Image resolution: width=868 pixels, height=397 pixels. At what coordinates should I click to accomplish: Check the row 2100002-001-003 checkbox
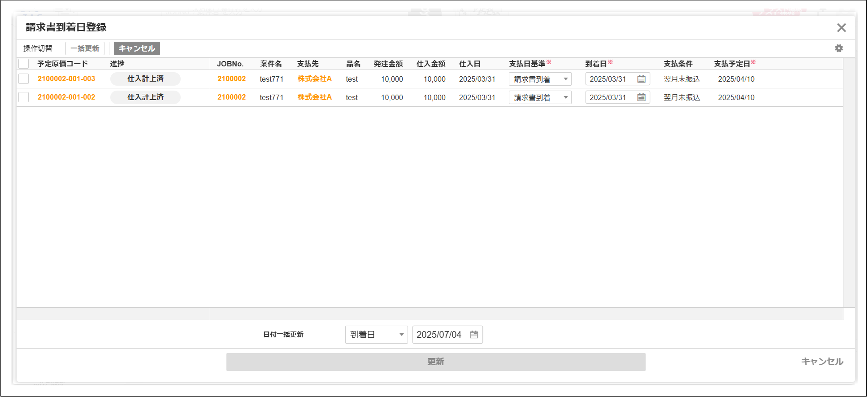24,79
